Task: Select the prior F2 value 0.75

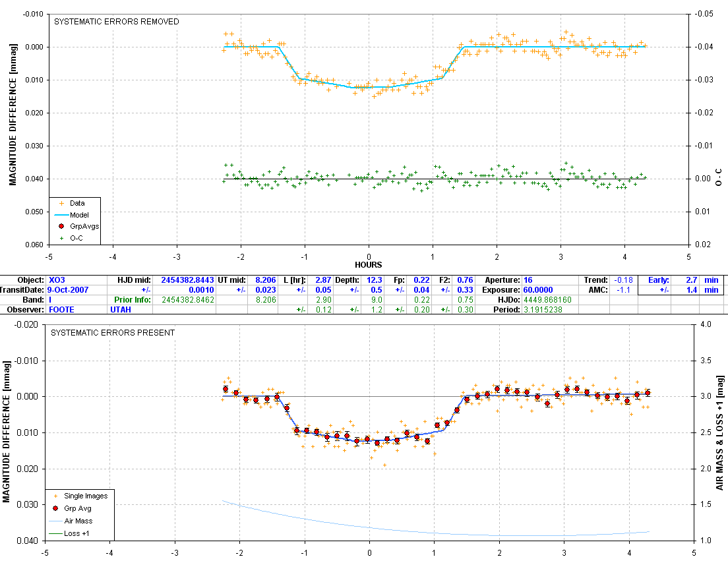Action: click(465, 300)
